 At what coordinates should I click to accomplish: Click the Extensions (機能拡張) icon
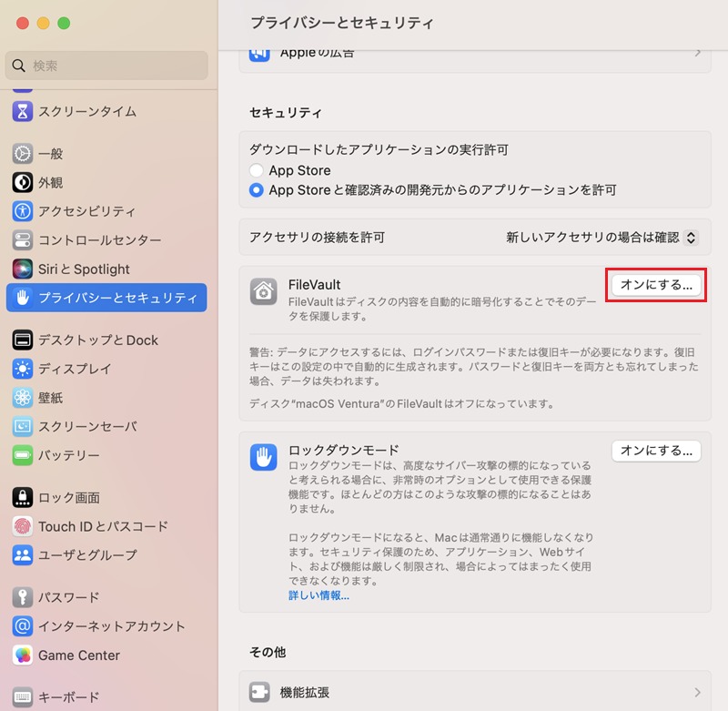point(259,692)
